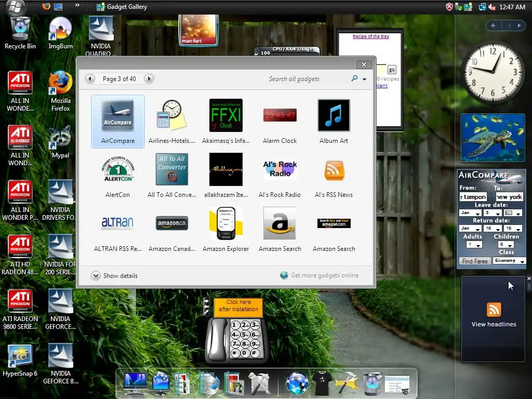Select the AirCompare gadget in the gallery
This screenshot has width=532, height=399.
pos(118,122)
